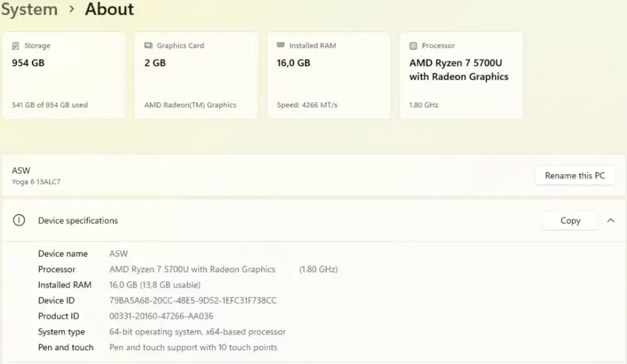
Task: Click the About breadcrumb label
Action: click(109, 9)
